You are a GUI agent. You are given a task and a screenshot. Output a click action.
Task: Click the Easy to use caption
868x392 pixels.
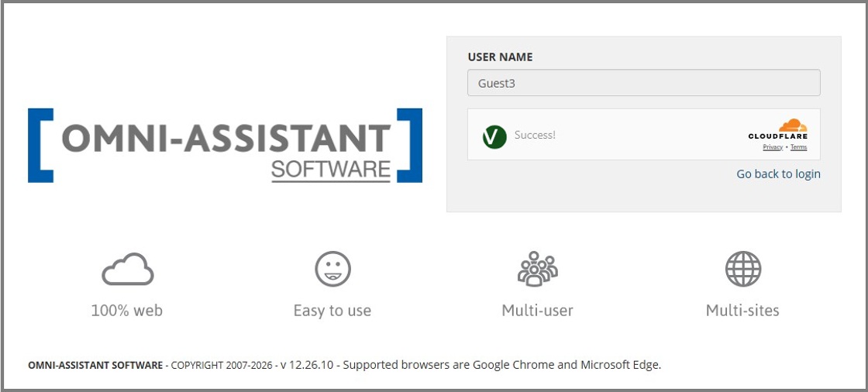332,311
